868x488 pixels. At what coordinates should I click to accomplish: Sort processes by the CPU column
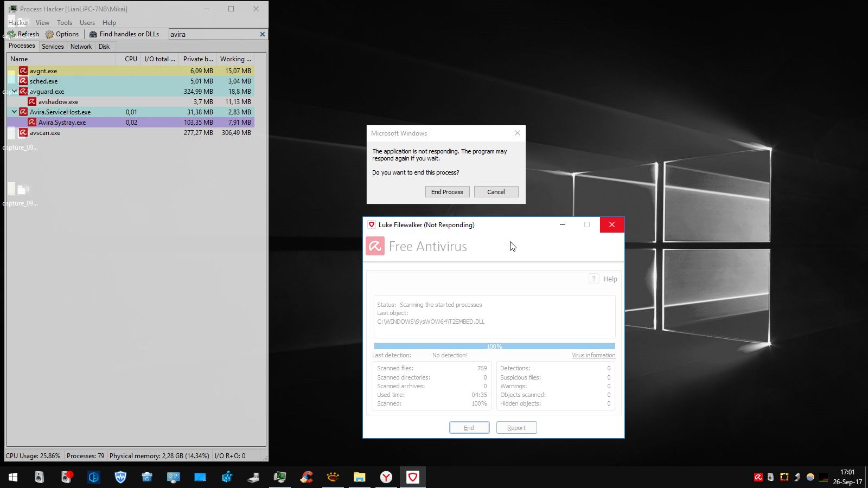131,59
